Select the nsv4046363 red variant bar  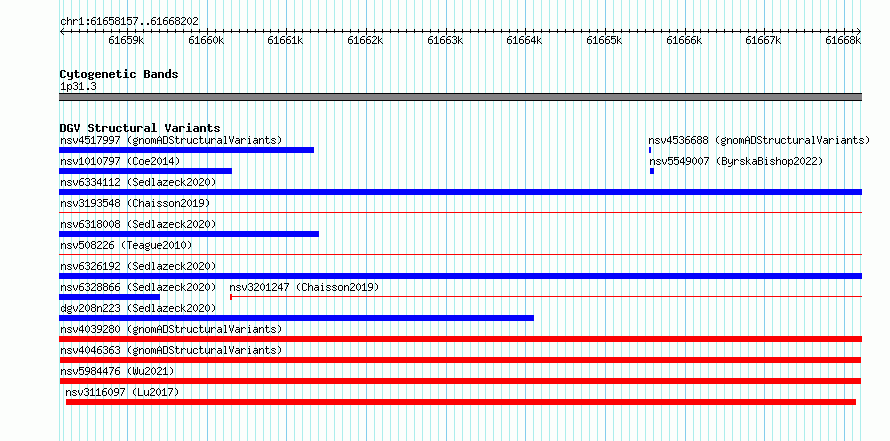coord(460,360)
